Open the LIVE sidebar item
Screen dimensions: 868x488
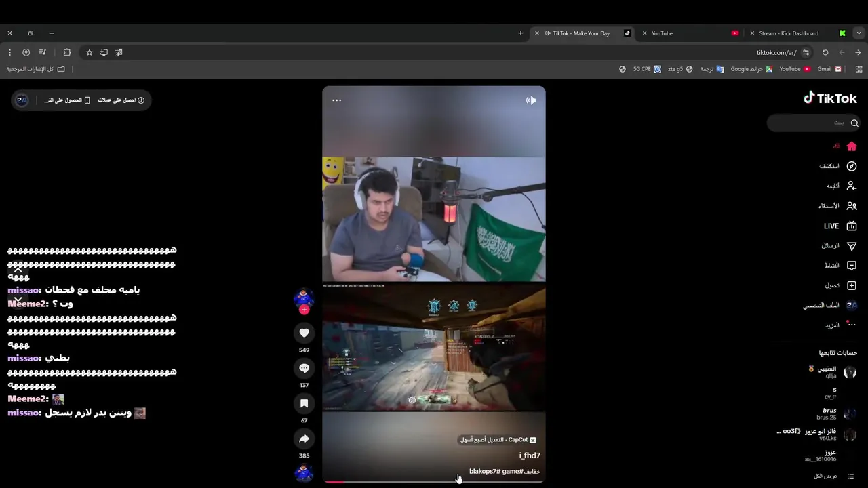[840, 226]
